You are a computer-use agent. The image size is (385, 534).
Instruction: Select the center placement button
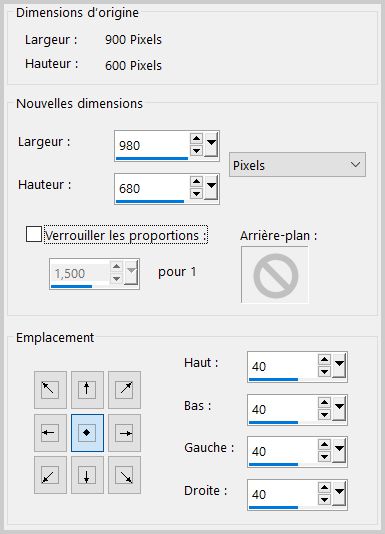tap(87, 433)
